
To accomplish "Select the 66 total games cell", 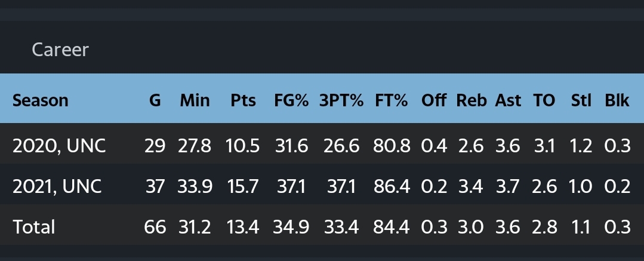I will (x=155, y=227).
